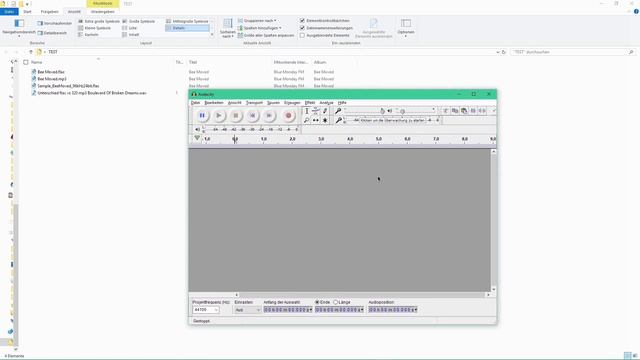The width and height of the screenshot is (640, 360).
Task: Open Wiedergeben tab in Explorer ribbon
Action: point(102,12)
